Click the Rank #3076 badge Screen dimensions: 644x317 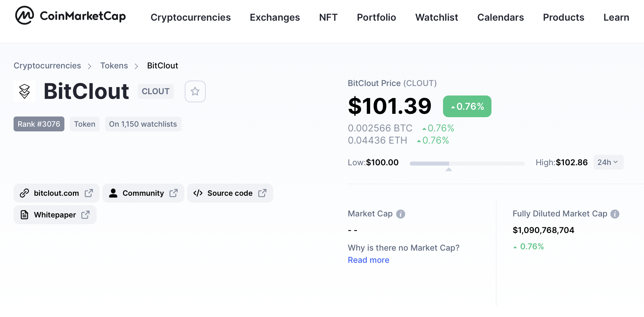click(39, 124)
